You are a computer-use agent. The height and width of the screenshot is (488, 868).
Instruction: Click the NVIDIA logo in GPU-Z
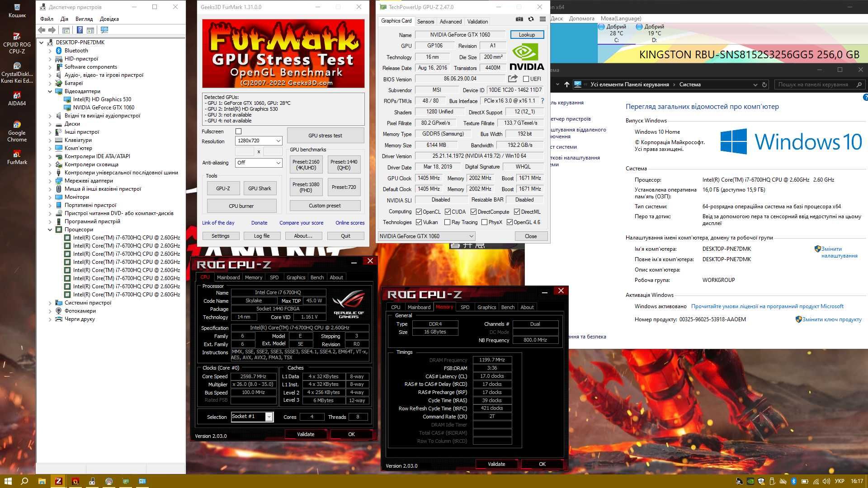[527, 56]
